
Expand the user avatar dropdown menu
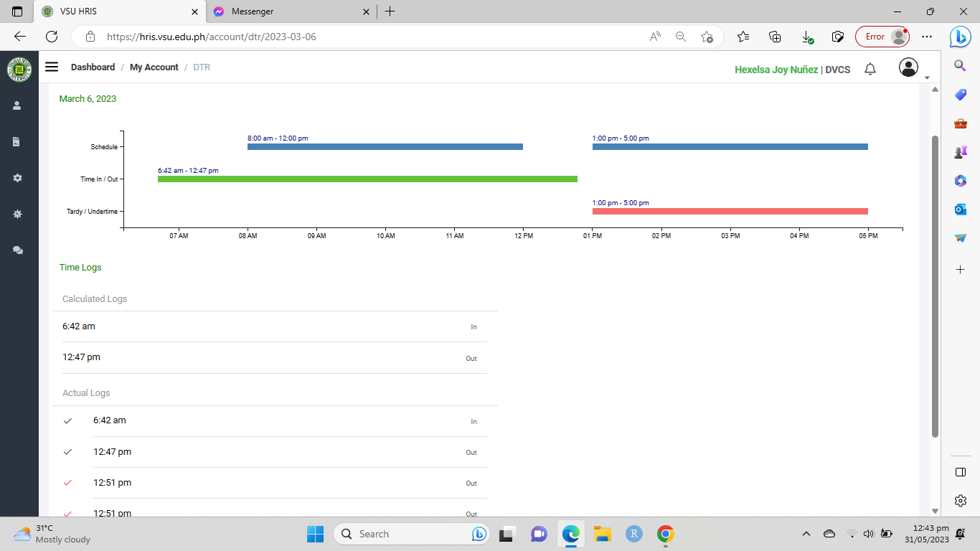[x=910, y=68]
